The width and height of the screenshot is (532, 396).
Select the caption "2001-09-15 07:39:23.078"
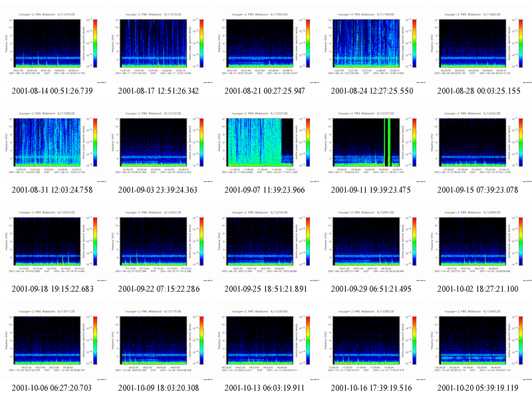pyautogui.click(x=477, y=190)
